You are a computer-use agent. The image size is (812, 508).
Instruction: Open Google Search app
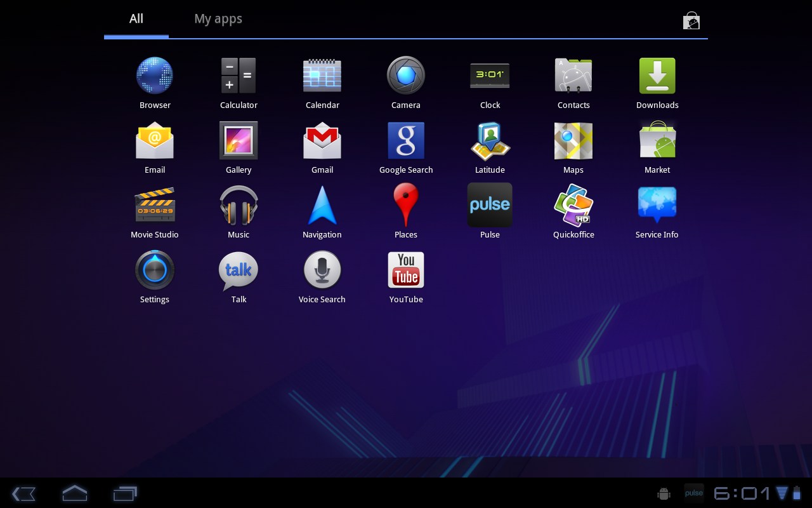[x=406, y=141]
